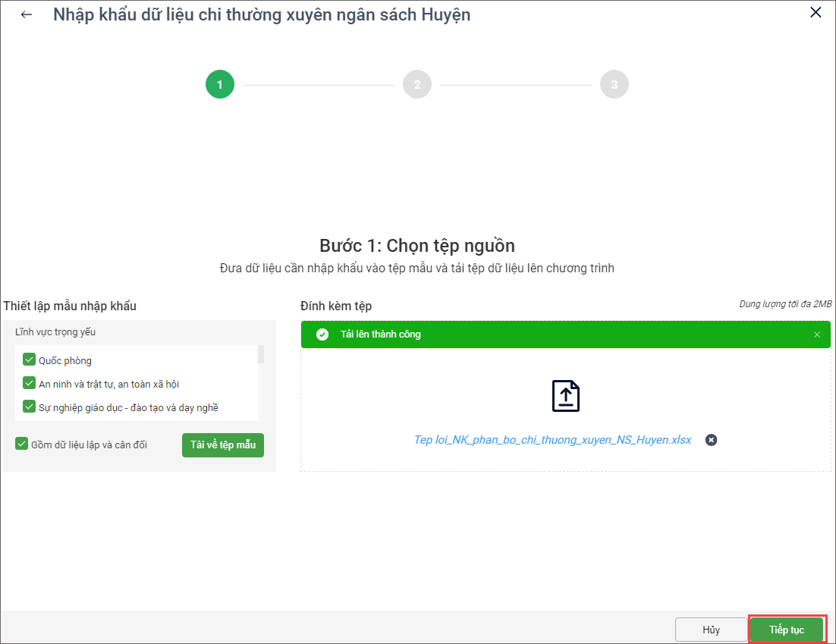Viewport: 836px width, 644px height.
Task: Uncheck the 'Quốc phòng' checkbox
Action: pyautogui.click(x=30, y=360)
